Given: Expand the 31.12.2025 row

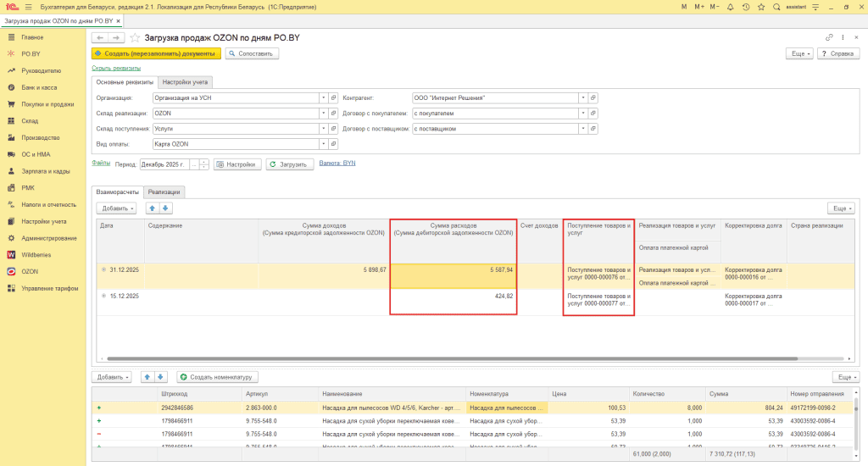Looking at the screenshot, I should 103,269.
